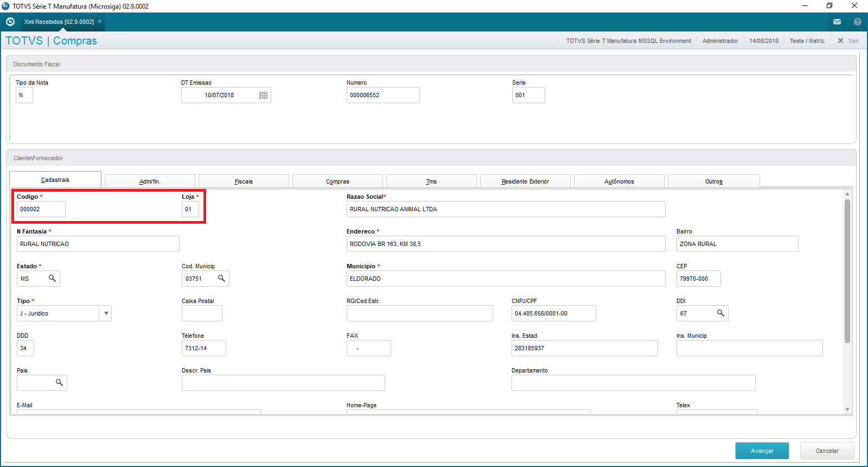Open the calendar picker for DT Emissao
Screen dimensions: 868x467
[x=263, y=96]
